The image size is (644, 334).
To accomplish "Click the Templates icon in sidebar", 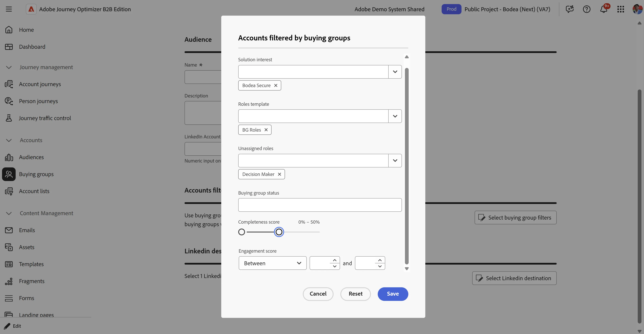I will (x=9, y=264).
